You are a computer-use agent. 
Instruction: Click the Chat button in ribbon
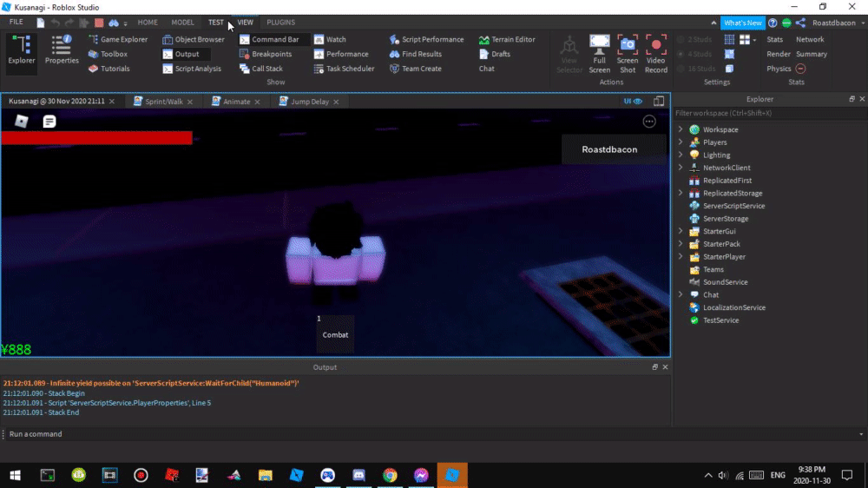[x=487, y=69]
